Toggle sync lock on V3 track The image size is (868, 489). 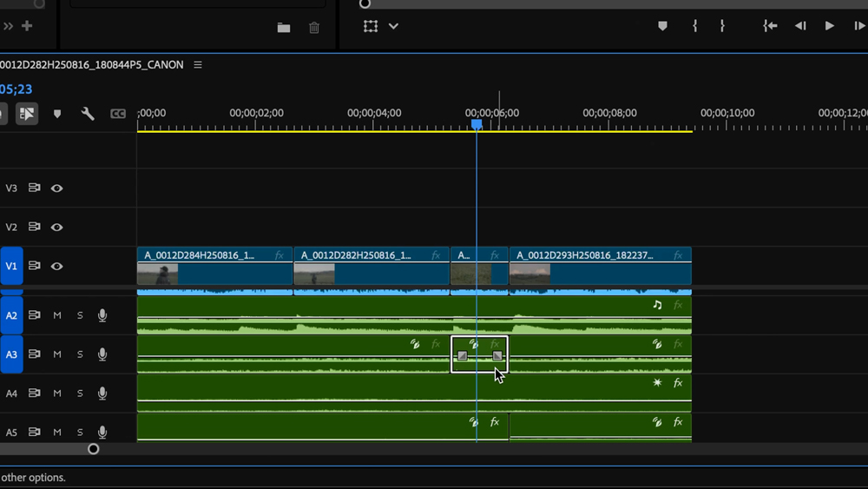(35, 188)
